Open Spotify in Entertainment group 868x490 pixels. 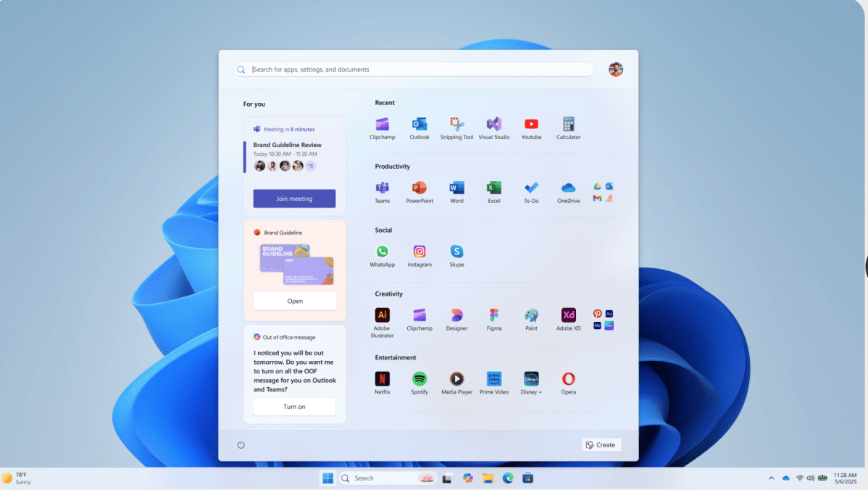point(420,379)
